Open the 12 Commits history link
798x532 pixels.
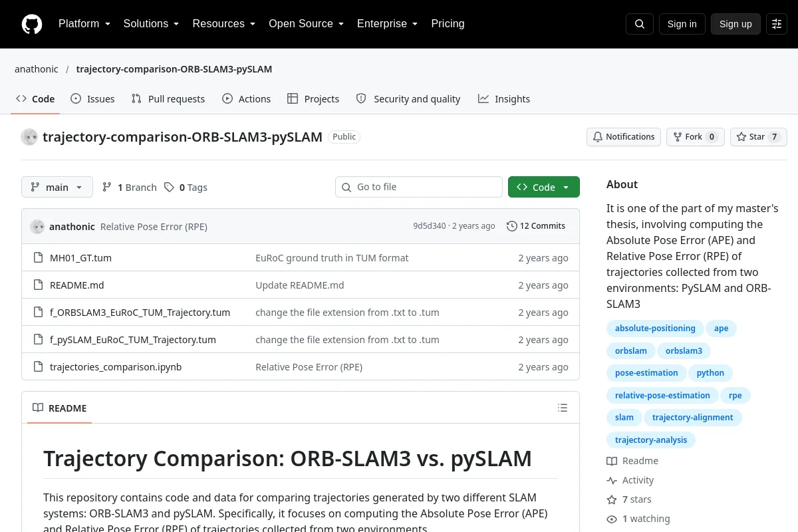point(536,226)
